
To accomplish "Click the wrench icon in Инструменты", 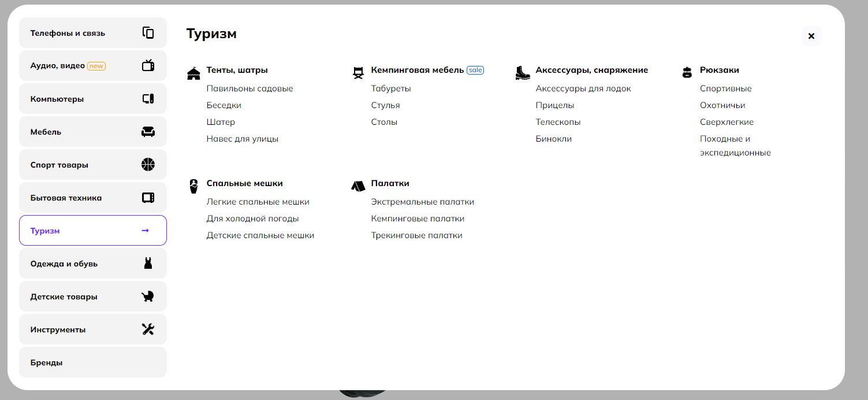I will click(x=148, y=329).
